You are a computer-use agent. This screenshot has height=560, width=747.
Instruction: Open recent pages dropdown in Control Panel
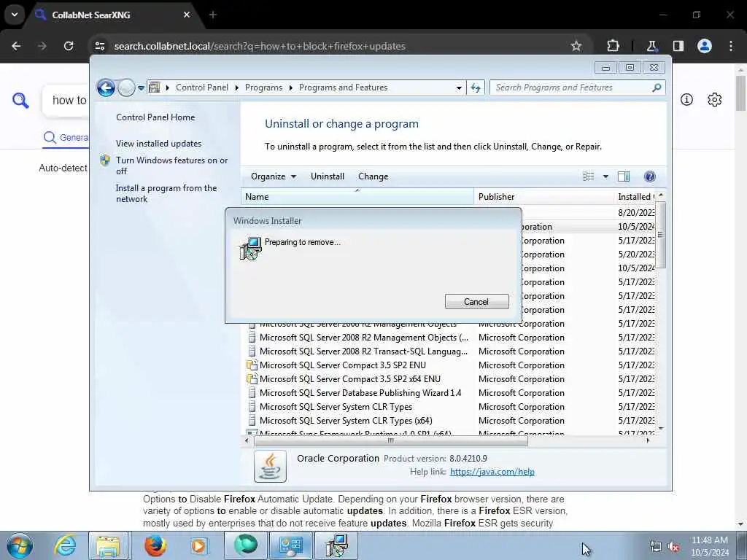[x=141, y=88]
